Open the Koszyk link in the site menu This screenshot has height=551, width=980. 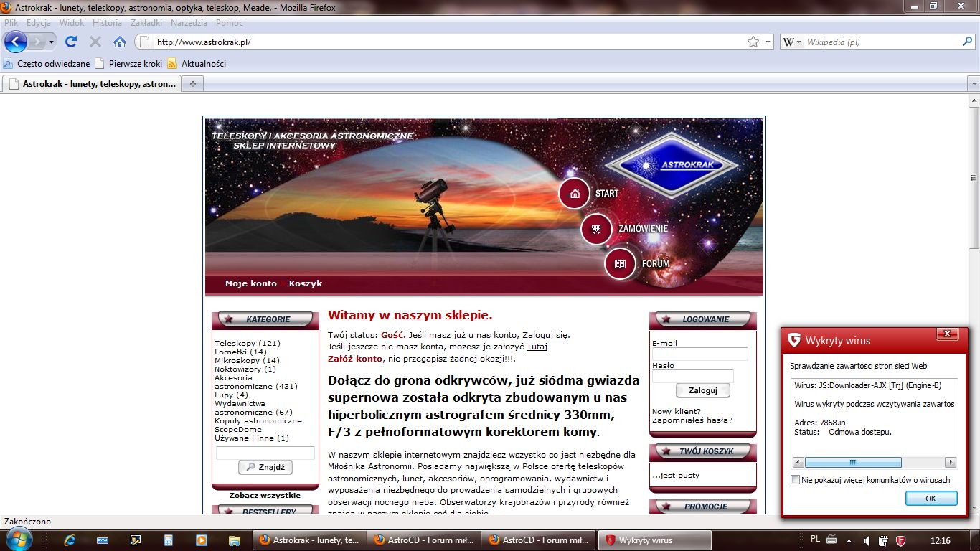pyautogui.click(x=306, y=283)
